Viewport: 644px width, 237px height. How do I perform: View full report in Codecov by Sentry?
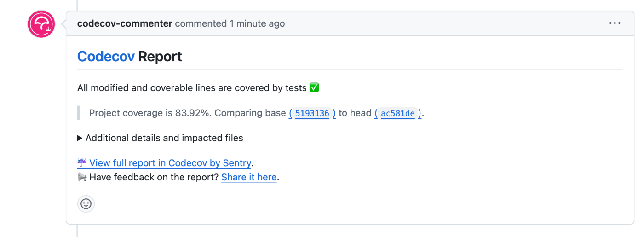tap(170, 163)
